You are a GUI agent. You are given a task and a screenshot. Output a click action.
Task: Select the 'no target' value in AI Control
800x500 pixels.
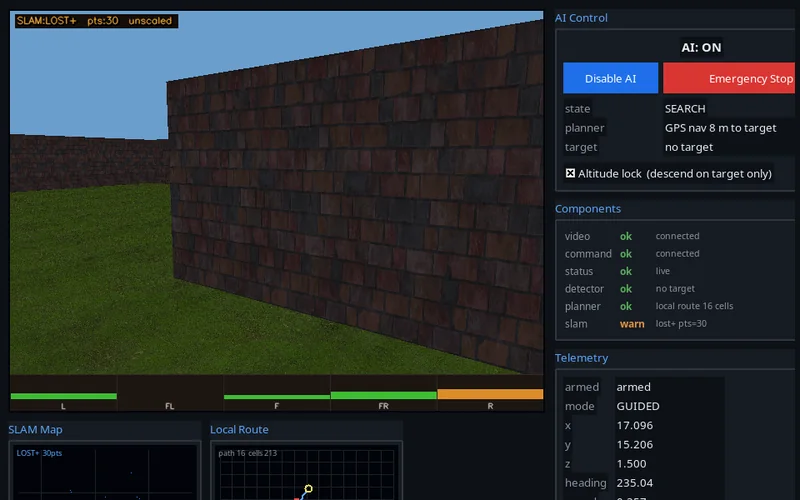(688, 147)
